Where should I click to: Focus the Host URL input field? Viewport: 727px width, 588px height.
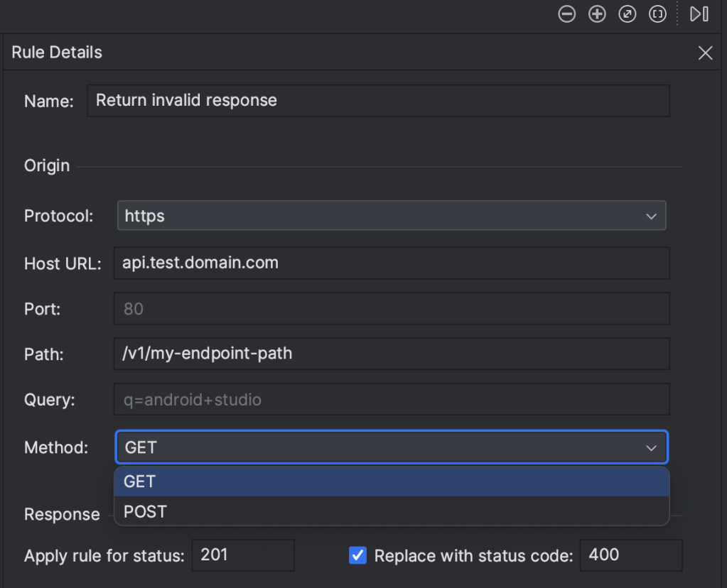(391, 263)
